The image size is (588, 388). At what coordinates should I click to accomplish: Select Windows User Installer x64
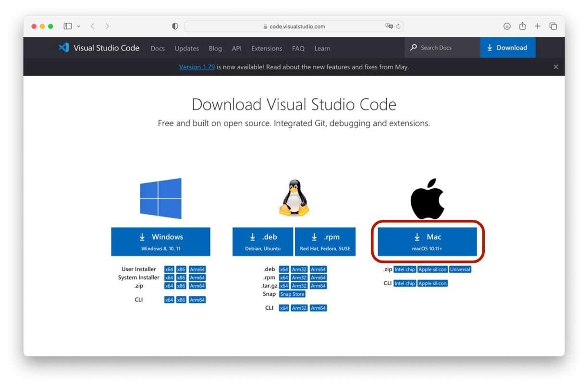[x=169, y=269]
